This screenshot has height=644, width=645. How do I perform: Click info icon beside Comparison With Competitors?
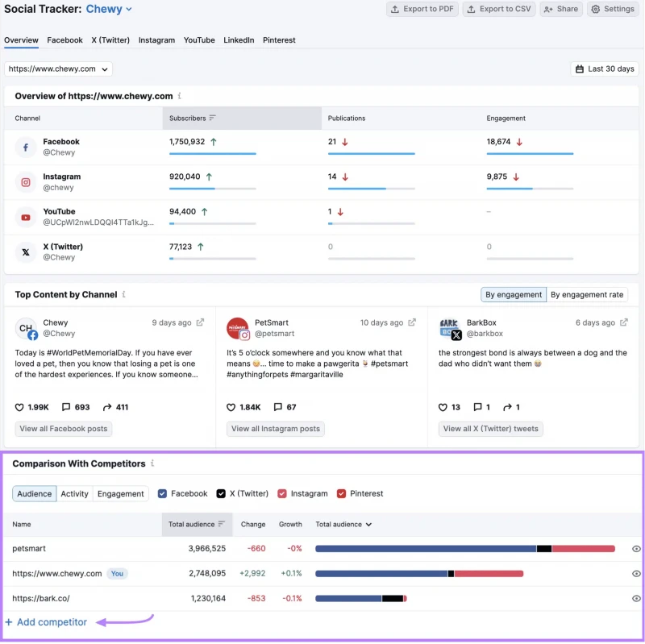click(x=152, y=463)
